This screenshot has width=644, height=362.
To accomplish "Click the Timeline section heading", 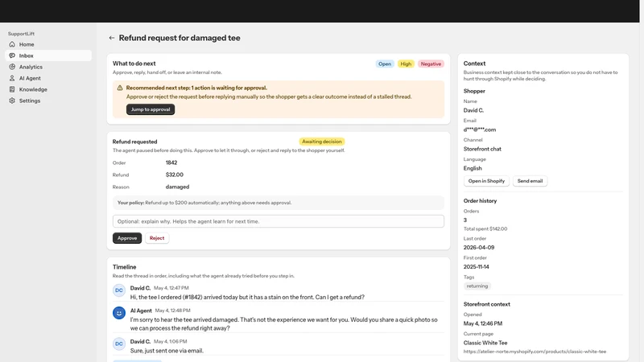I will (x=125, y=267).
